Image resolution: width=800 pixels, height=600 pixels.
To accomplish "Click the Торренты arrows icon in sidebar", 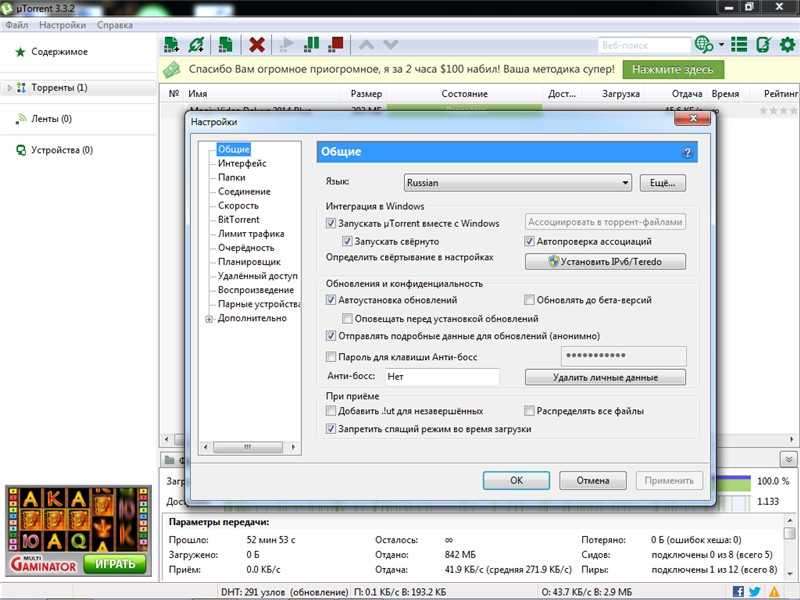I will [21, 88].
